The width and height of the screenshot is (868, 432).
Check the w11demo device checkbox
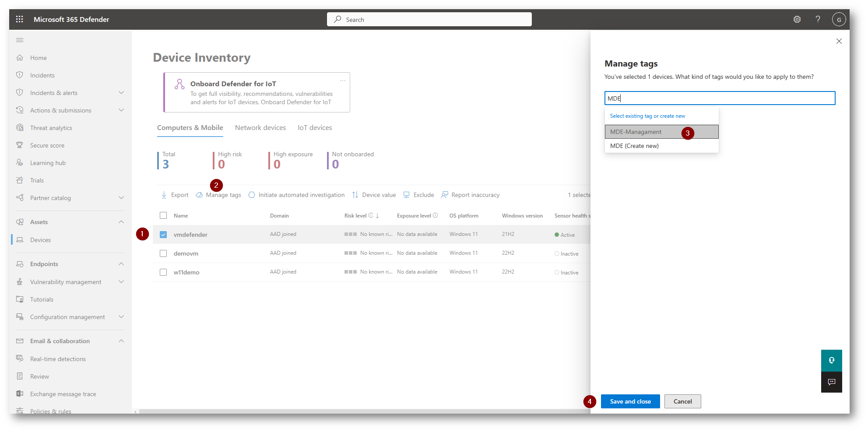(163, 272)
